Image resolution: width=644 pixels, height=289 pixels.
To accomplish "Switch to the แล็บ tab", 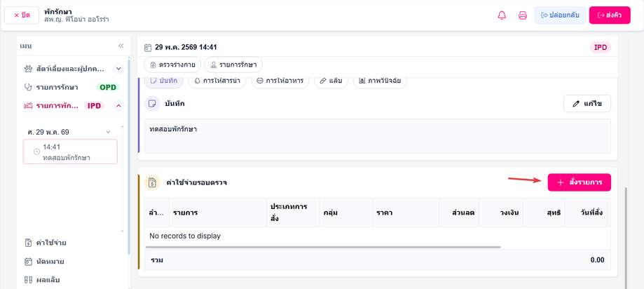I will [331, 81].
